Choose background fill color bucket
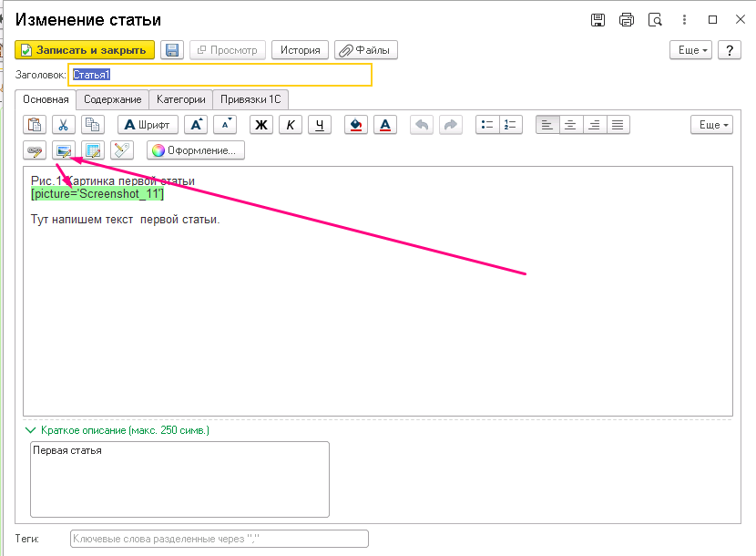Image resolution: width=756 pixels, height=556 pixels. (356, 125)
